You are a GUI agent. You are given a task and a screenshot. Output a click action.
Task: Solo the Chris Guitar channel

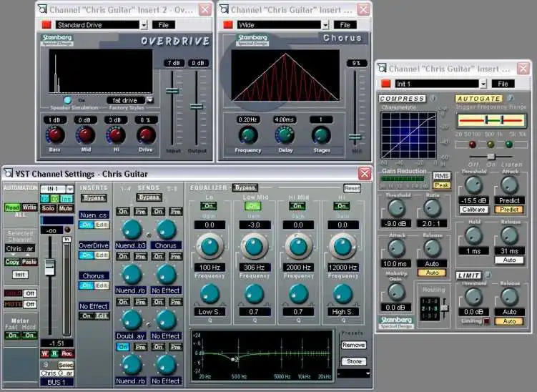pyautogui.click(x=48, y=208)
